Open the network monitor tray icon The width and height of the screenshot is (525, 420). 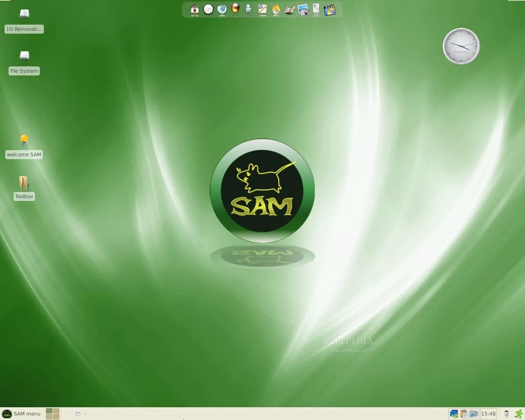point(454,414)
